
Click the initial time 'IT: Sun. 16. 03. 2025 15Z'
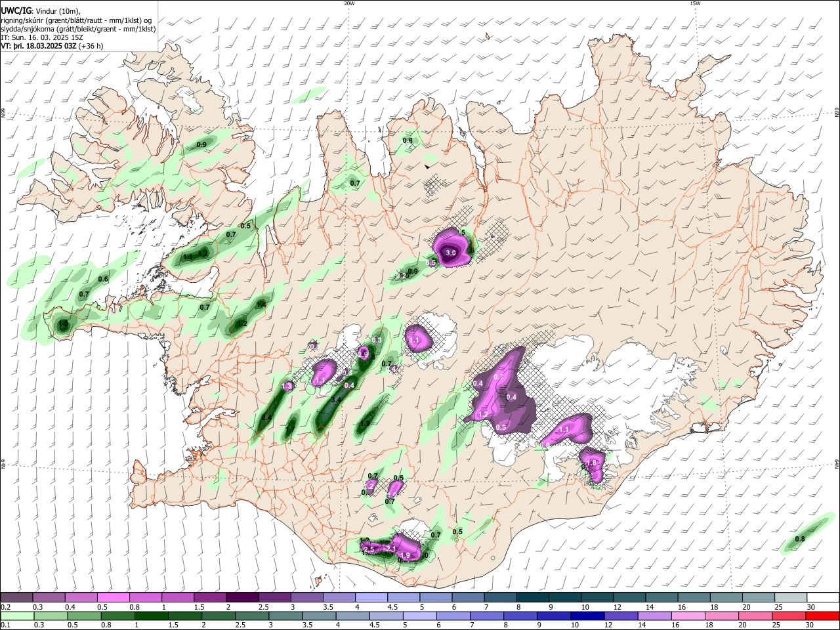click(x=42, y=37)
